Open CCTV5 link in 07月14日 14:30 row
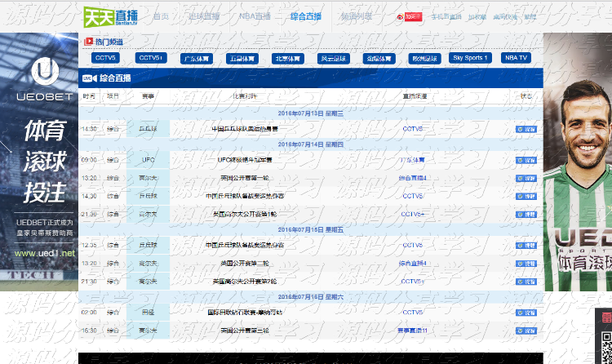 point(413,196)
